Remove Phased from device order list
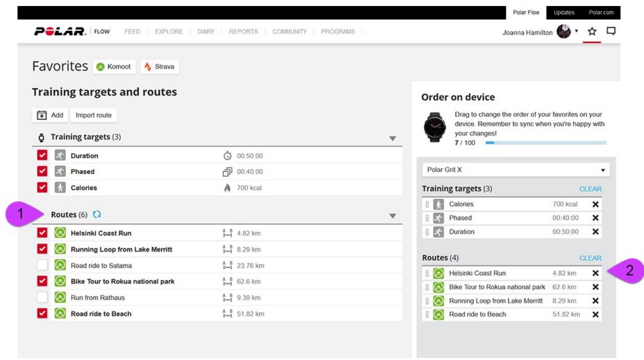The width and height of the screenshot is (644, 360). (x=595, y=218)
